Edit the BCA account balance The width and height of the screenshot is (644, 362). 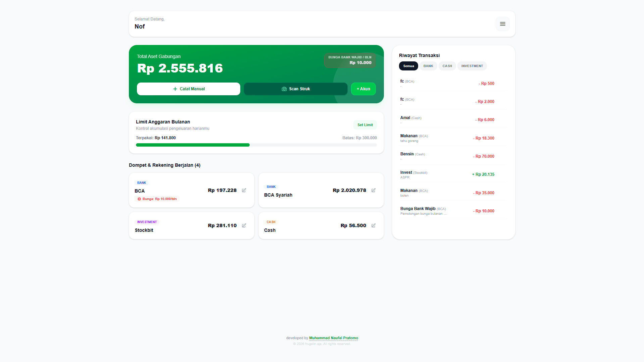[x=244, y=190]
